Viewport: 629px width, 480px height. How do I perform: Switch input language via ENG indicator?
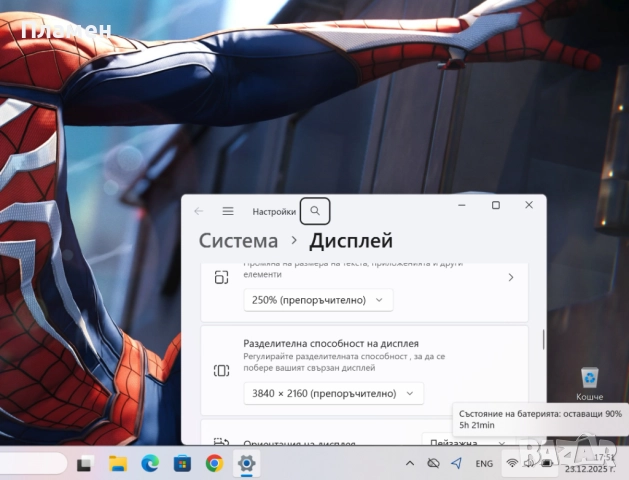pyautogui.click(x=484, y=464)
